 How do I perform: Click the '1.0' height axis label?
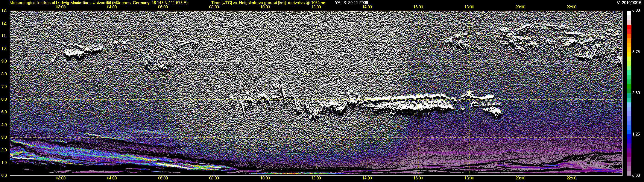[4, 163]
